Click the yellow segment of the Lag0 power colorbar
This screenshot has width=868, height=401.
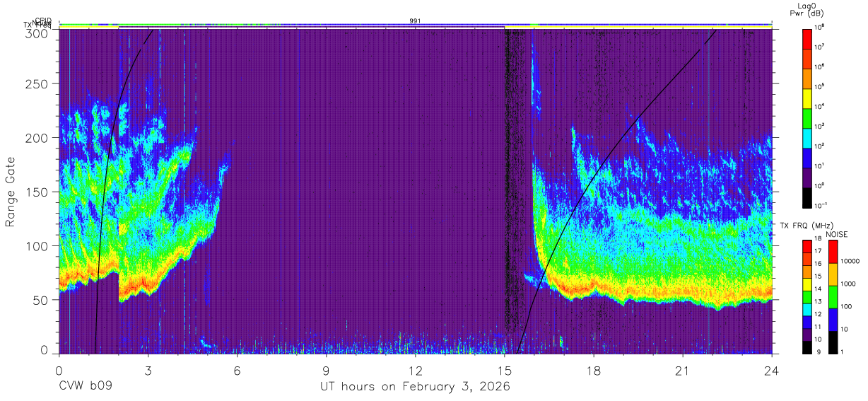click(807, 97)
